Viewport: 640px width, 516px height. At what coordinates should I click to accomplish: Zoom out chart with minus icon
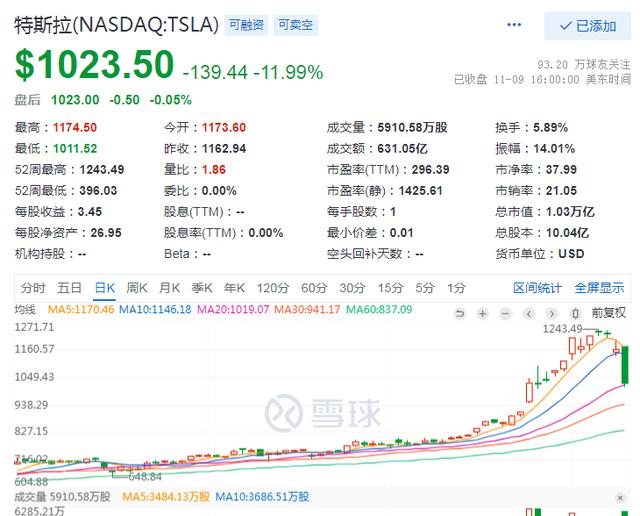point(506,314)
